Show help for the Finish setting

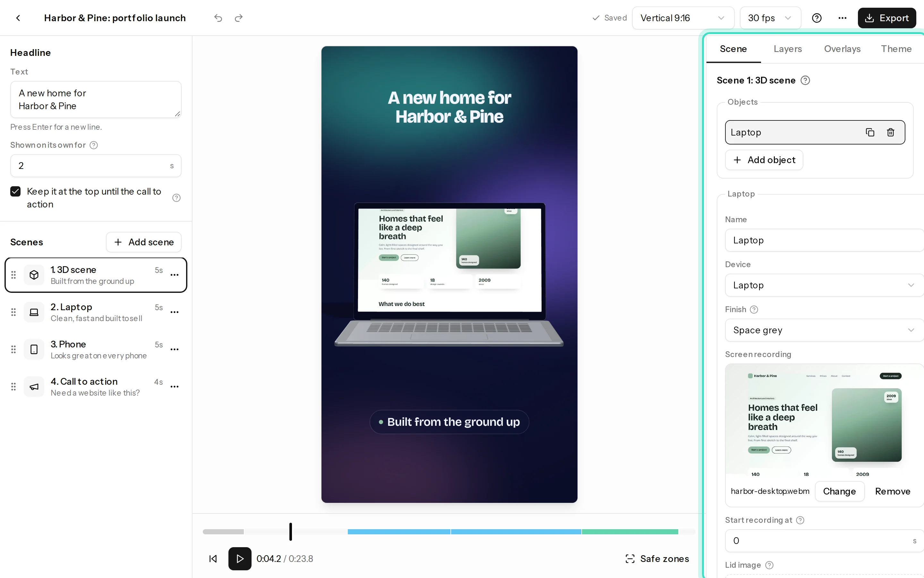[754, 309]
